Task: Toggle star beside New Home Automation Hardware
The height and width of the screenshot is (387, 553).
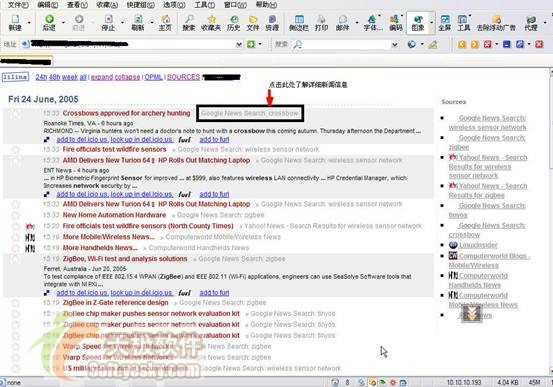Action: 16,215
